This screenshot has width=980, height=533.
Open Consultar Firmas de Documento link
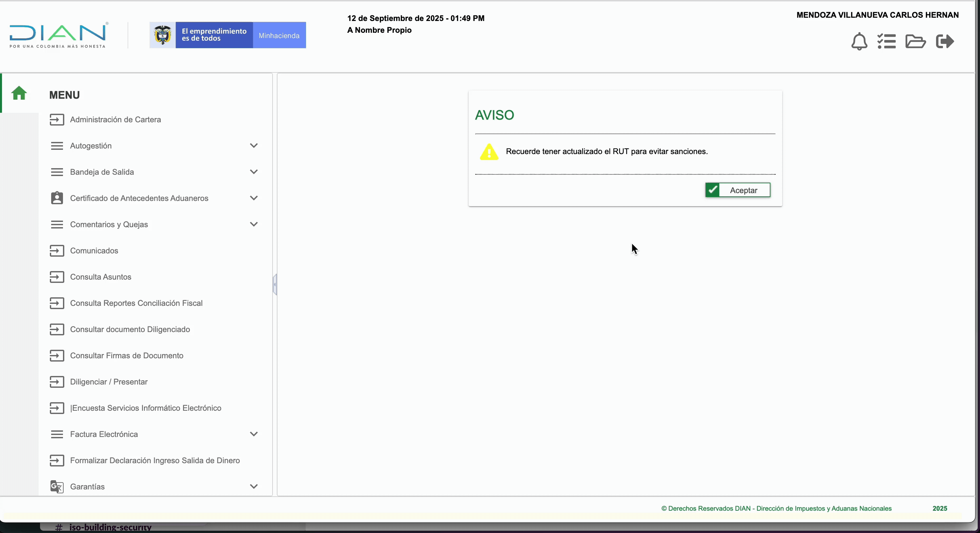click(127, 356)
